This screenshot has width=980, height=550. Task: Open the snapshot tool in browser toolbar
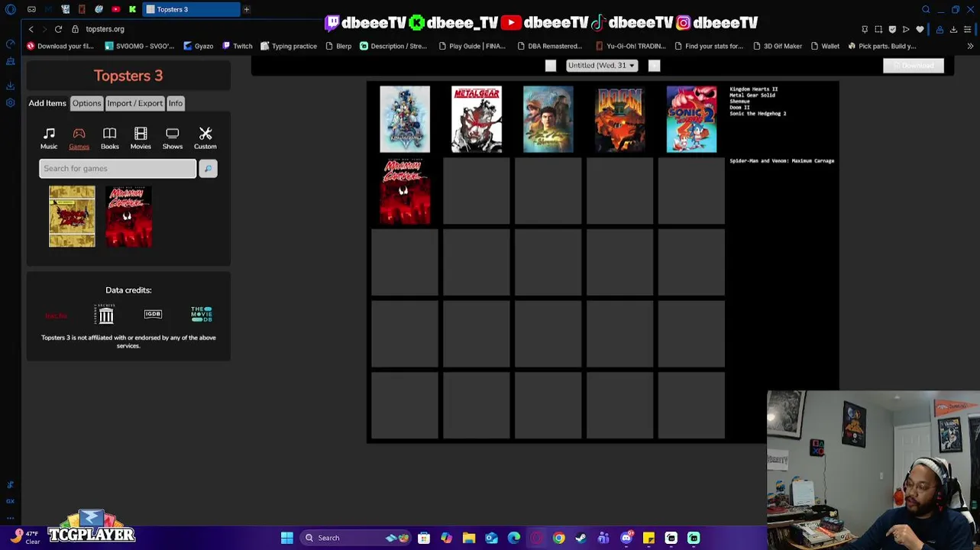(x=878, y=29)
